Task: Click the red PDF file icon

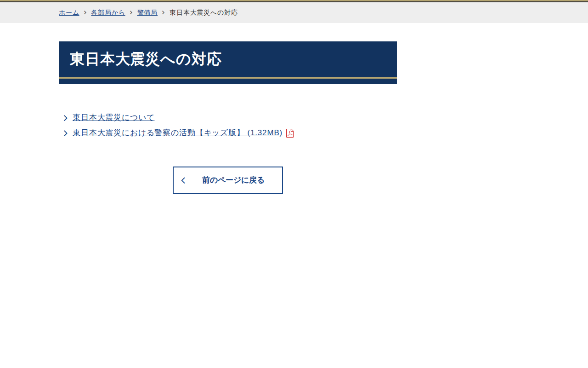Action: pyautogui.click(x=290, y=133)
